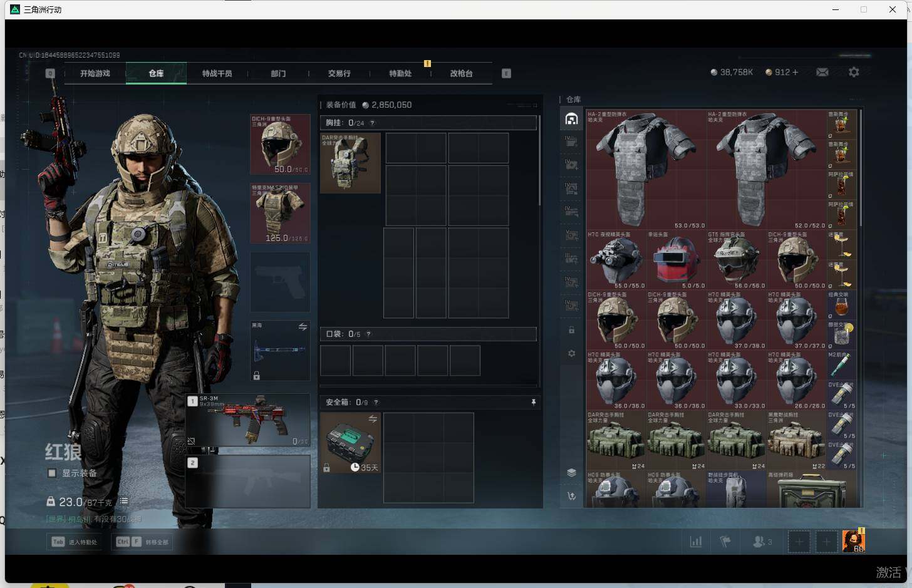Click the 三角洲行动 app icon in titlebar
Screen dimensions: 912x588
tap(16, 9)
